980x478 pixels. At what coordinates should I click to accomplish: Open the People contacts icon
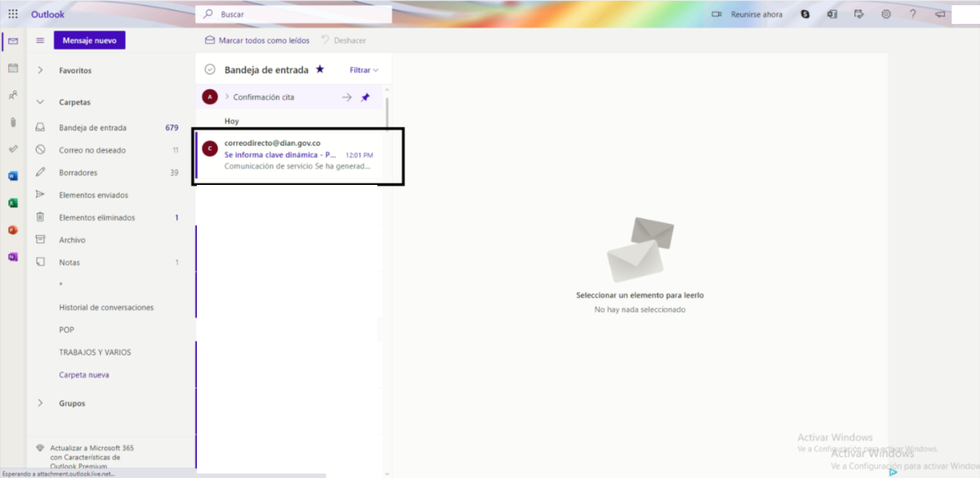pyautogui.click(x=13, y=95)
